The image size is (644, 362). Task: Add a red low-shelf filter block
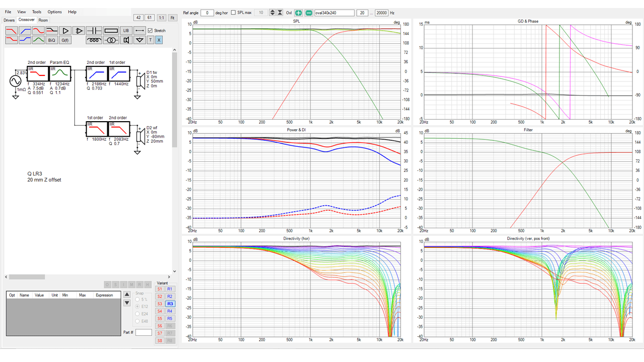[x=12, y=40]
